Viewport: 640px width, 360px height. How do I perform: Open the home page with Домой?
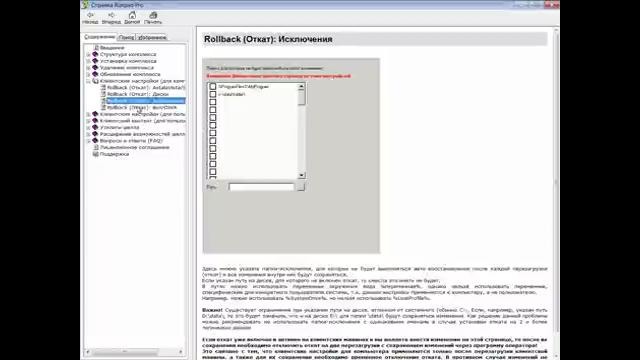point(132,18)
